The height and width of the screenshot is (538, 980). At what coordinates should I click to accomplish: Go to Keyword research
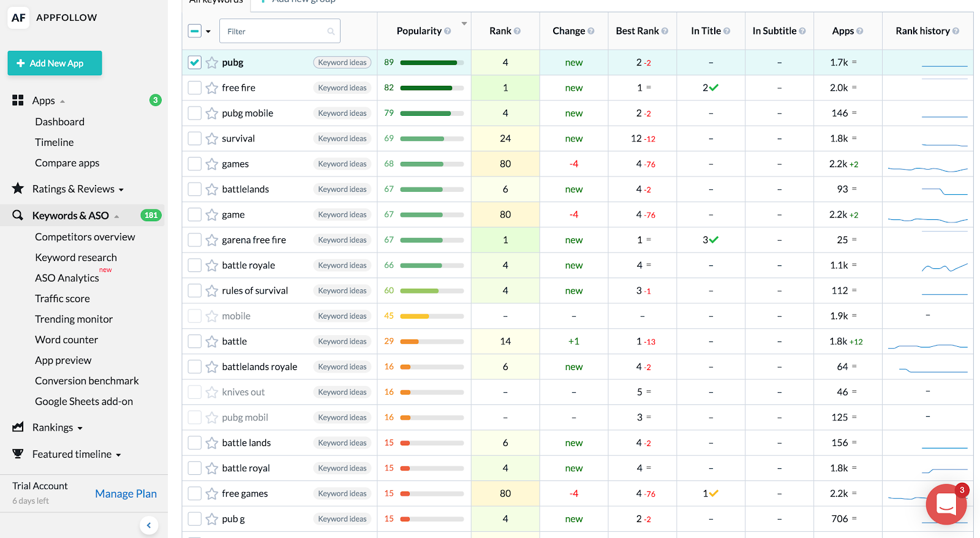pyautogui.click(x=76, y=257)
